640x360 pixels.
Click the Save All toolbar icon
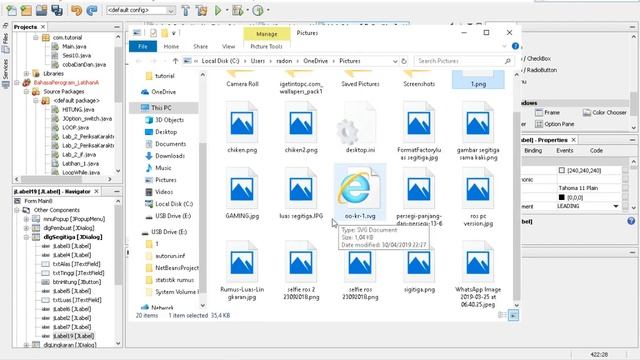57,10
